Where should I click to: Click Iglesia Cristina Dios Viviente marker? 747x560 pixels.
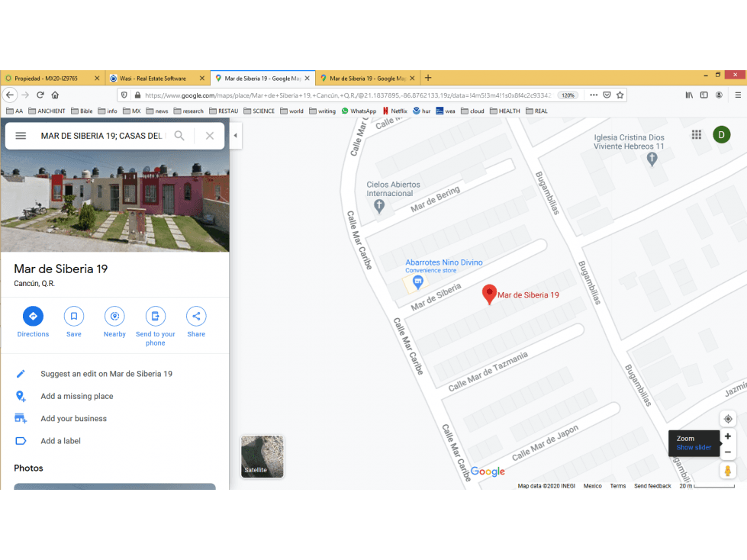tap(652, 159)
